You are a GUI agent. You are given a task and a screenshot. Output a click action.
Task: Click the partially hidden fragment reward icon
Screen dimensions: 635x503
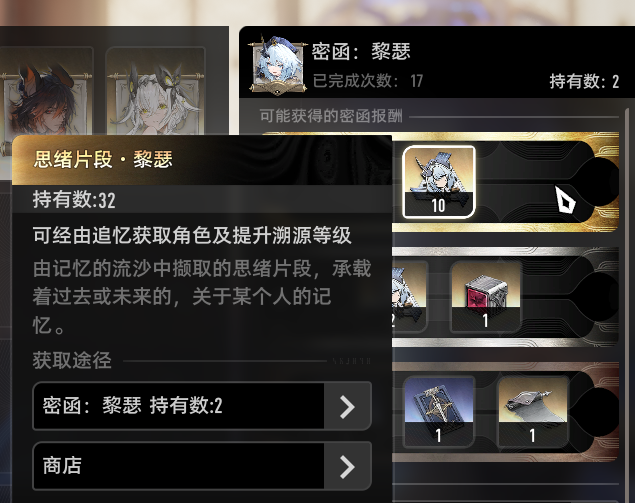[409, 296]
